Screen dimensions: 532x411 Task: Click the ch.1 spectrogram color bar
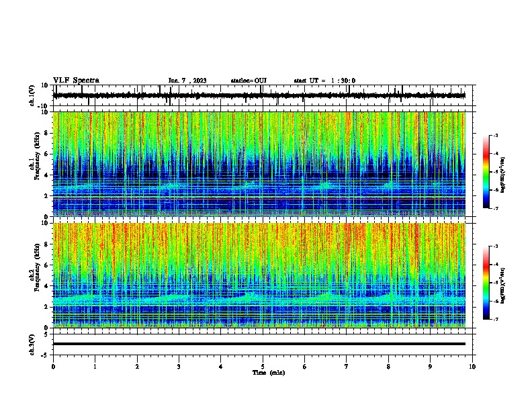click(x=486, y=172)
